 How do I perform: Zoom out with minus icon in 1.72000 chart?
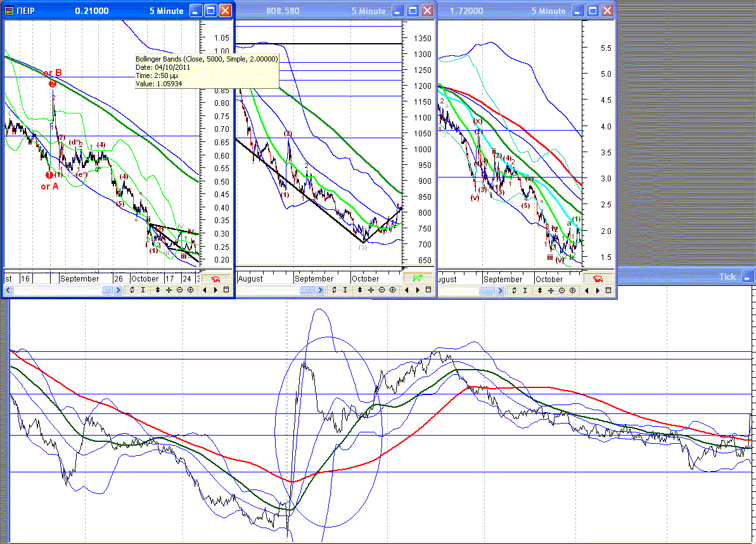pyautogui.click(x=561, y=290)
